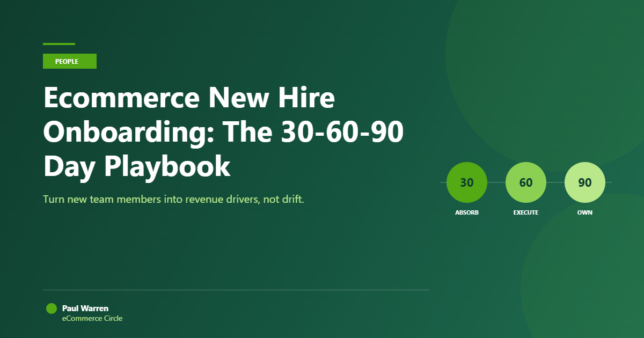The image size is (644, 338).
Task: Expand the timeline connector between 30 and 60
Action: 496,182
